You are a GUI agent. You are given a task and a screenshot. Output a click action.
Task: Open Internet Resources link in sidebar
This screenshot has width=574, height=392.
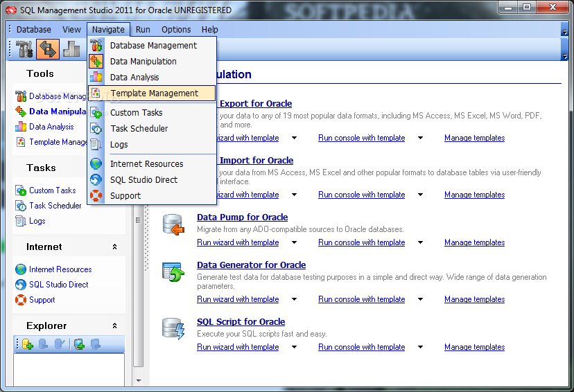(60, 269)
